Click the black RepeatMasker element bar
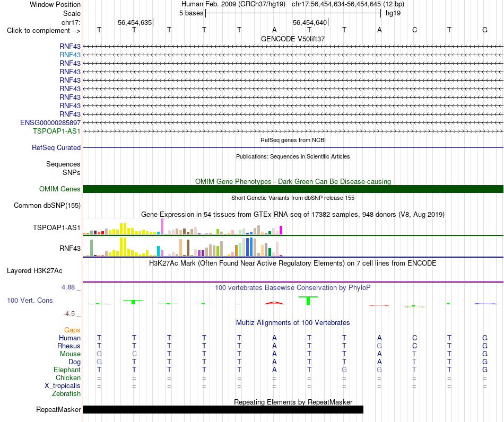The height and width of the screenshot is (422, 504). tap(223, 410)
